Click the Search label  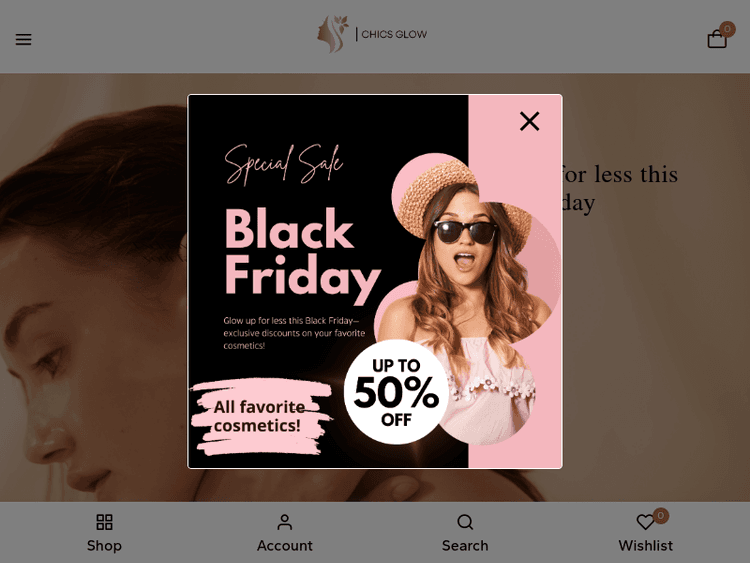(465, 546)
